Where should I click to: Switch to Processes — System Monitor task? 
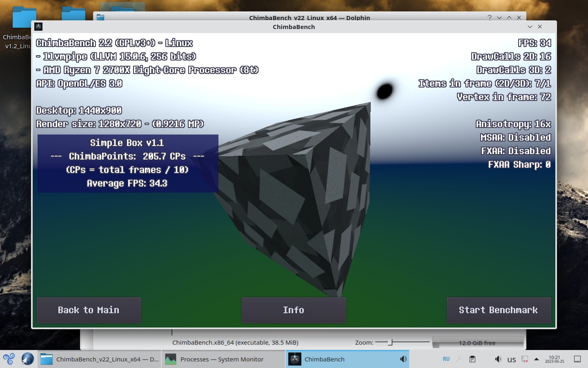(223, 359)
